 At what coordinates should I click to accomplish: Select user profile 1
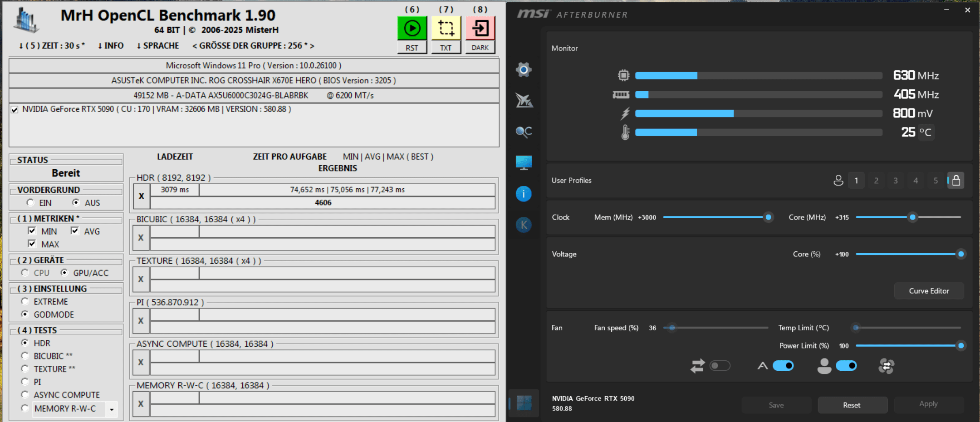click(x=856, y=181)
